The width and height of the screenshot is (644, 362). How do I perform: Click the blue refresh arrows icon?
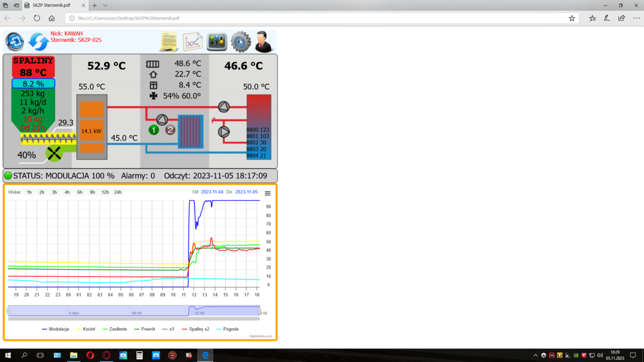(38, 41)
